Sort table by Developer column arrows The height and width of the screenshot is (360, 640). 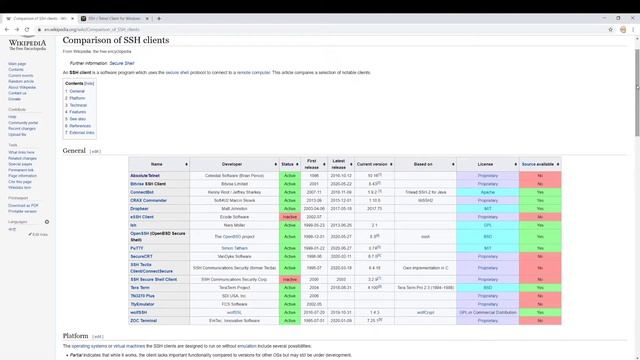pos(276,164)
